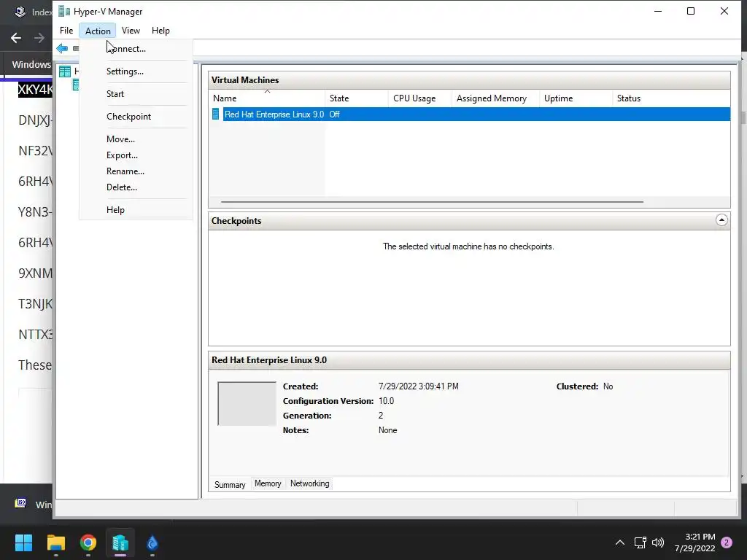The width and height of the screenshot is (747, 560).
Task: Click the VM icon beside Red Hat row
Action: click(x=216, y=114)
